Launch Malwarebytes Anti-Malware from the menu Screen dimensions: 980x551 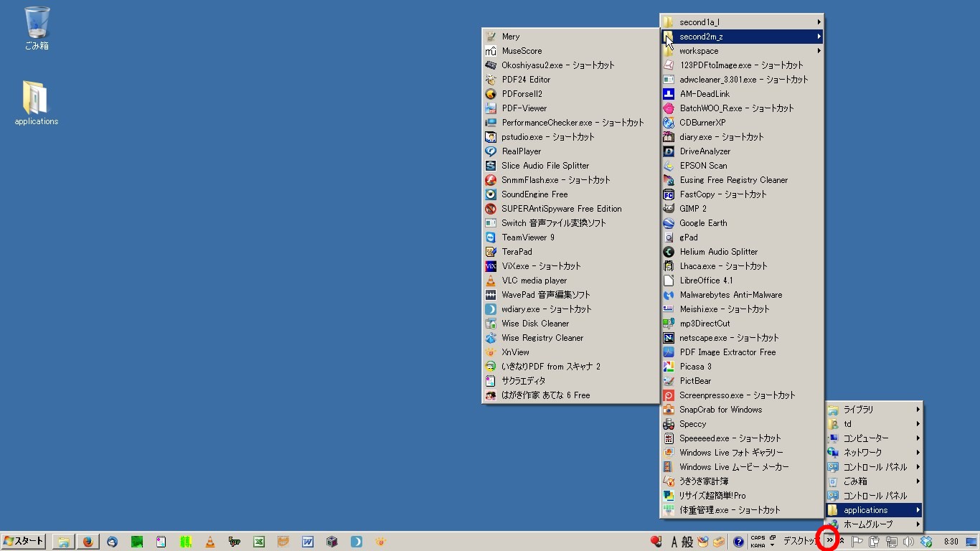(x=742, y=295)
